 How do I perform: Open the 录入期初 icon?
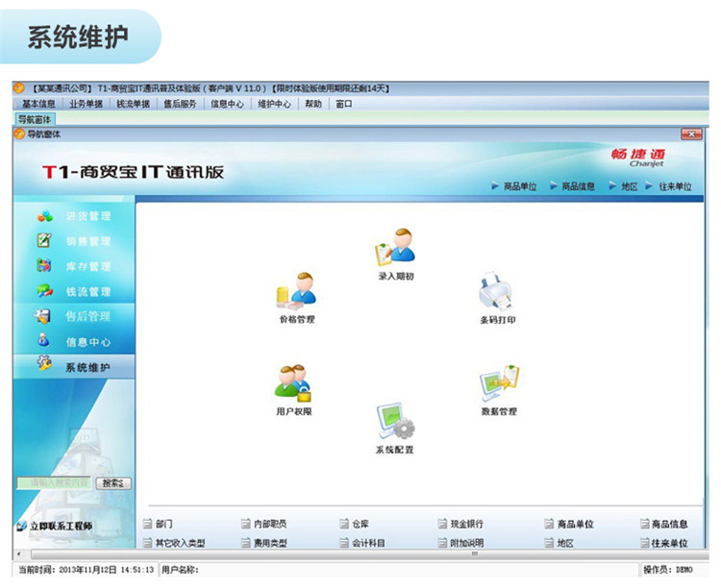point(395,248)
